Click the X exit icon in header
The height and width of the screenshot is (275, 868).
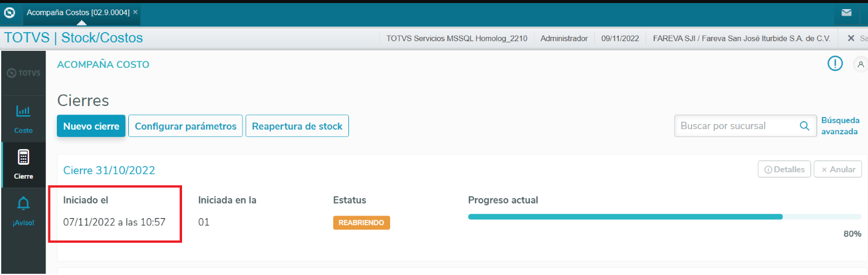pyautogui.click(x=851, y=38)
